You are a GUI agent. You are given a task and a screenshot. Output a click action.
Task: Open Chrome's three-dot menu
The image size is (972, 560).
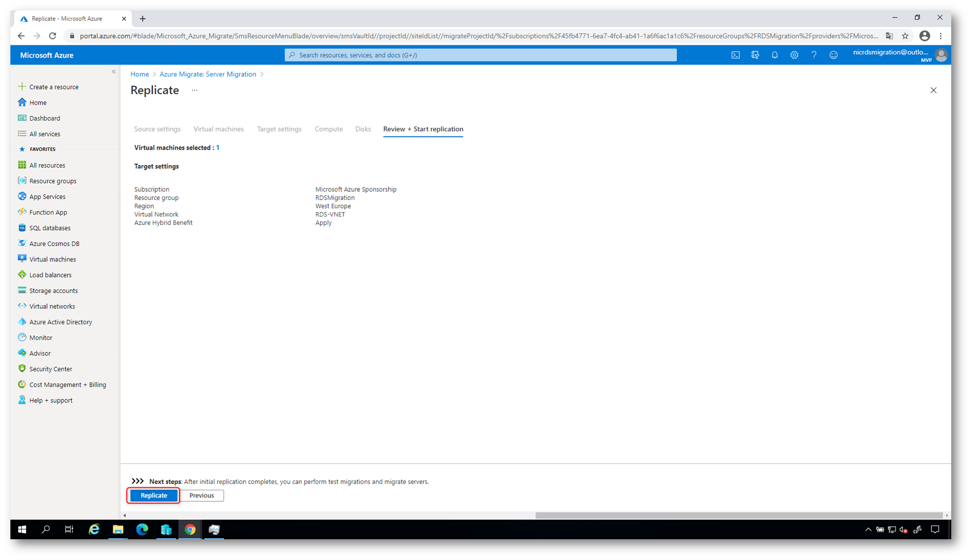tap(941, 36)
